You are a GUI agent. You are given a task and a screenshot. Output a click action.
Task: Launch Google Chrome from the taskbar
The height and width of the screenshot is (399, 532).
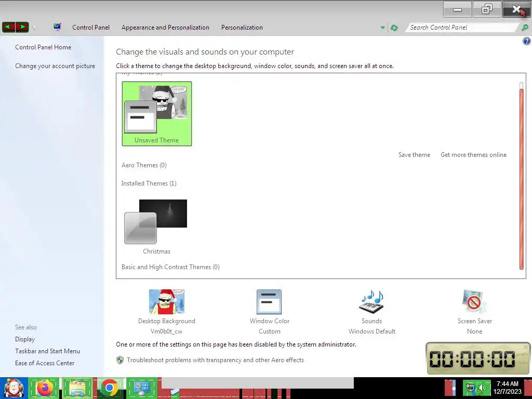coord(110,388)
